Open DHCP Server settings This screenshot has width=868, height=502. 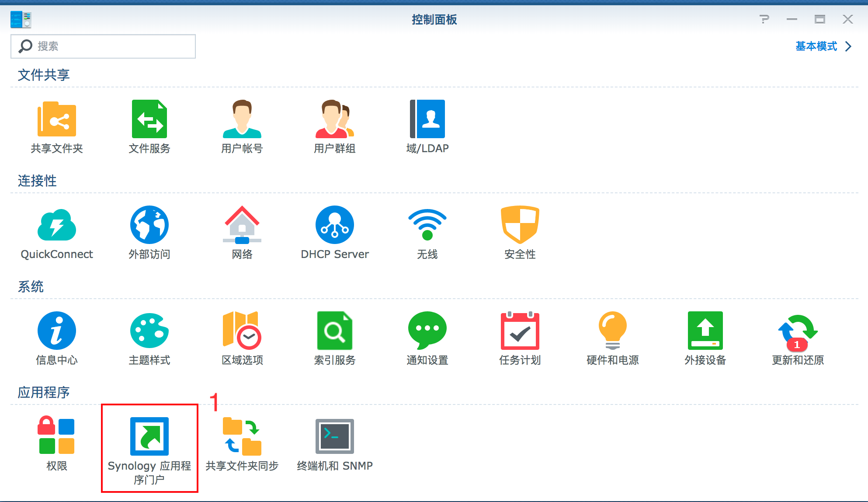point(335,225)
